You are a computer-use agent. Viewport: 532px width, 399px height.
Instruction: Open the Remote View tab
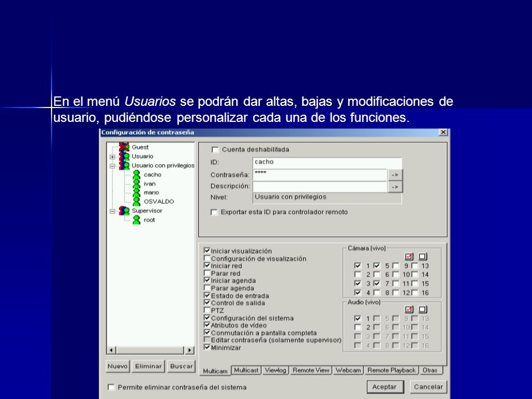(311, 370)
